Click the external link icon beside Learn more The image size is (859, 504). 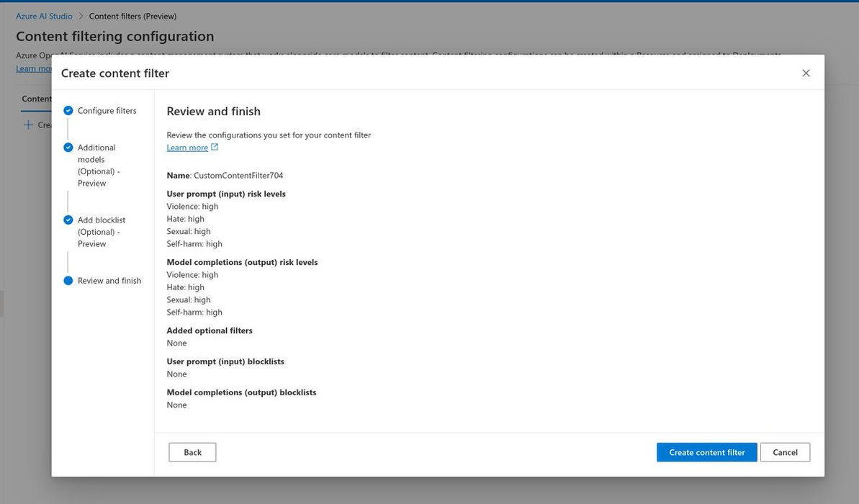pyautogui.click(x=215, y=148)
